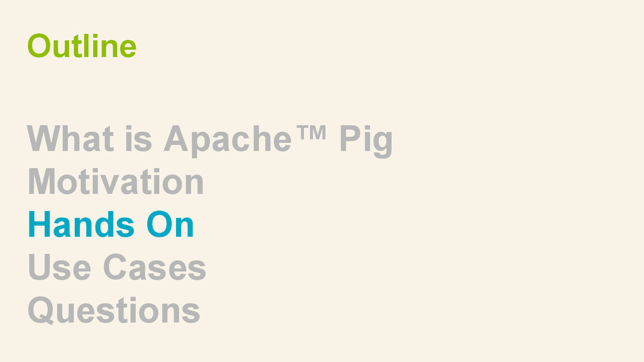Click the word Use in Use Cases
644x362 pixels.
59,266
